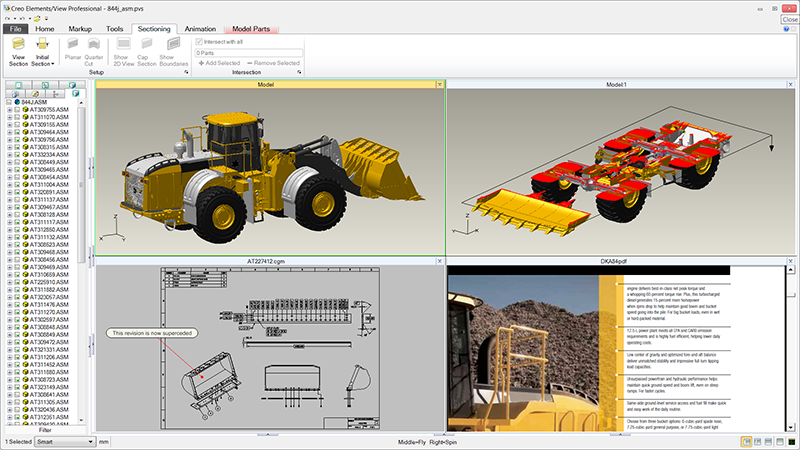
Task: Select the Planar section tool
Action: [73, 46]
